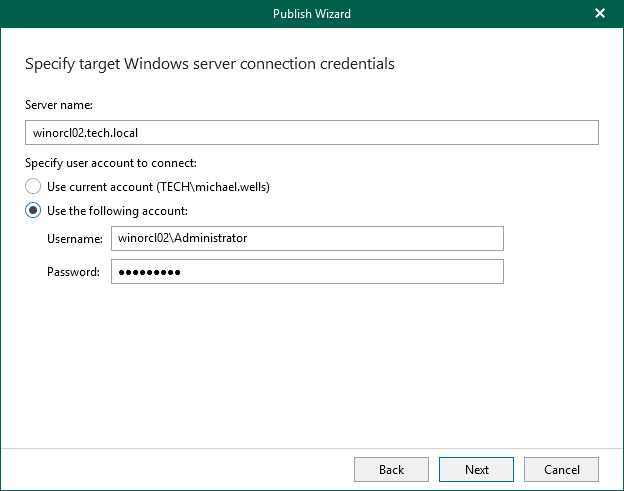Viewport: 624px width, 491px height.
Task: Cancel the Publish Wizard
Action: click(x=561, y=469)
